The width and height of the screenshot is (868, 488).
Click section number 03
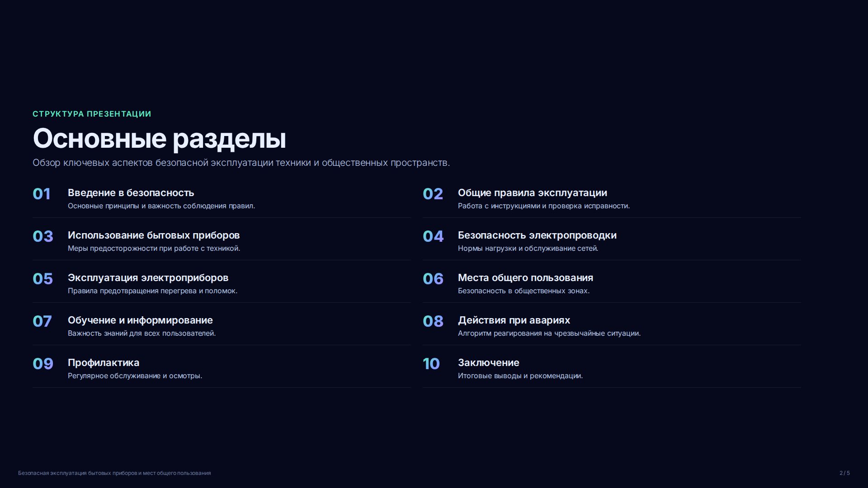click(43, 236)
